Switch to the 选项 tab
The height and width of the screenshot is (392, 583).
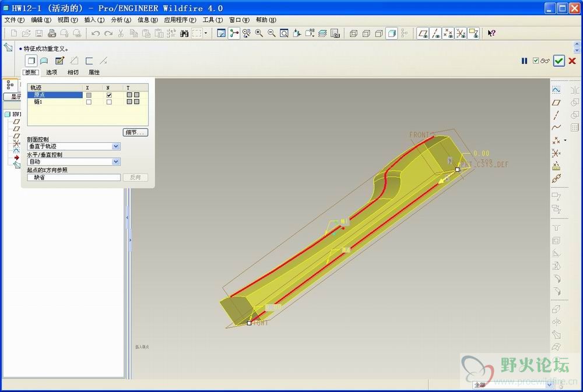click(52, 72)
